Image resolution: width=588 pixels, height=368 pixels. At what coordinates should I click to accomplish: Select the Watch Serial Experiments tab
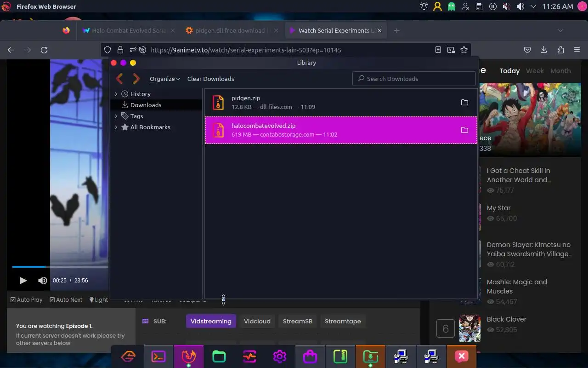tap(336, 30)
